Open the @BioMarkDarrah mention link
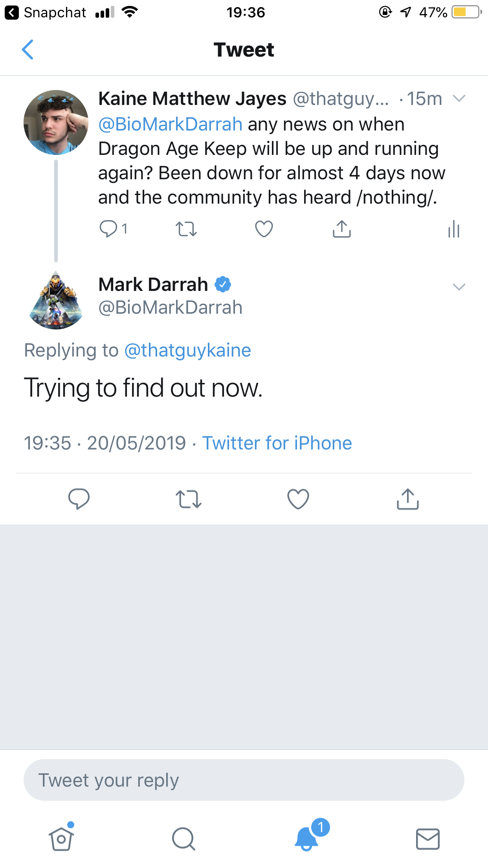 (x=170, y=125)
